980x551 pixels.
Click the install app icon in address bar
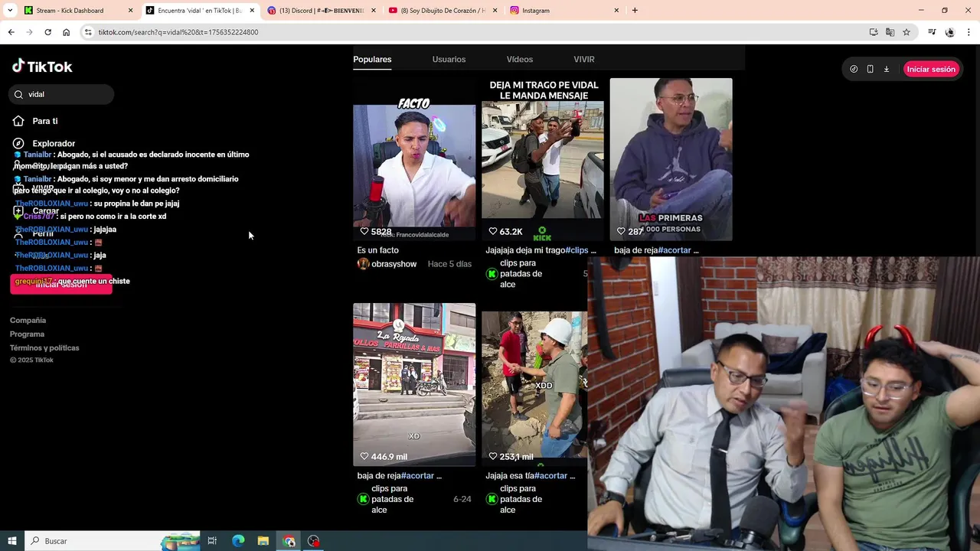[874, 32]
